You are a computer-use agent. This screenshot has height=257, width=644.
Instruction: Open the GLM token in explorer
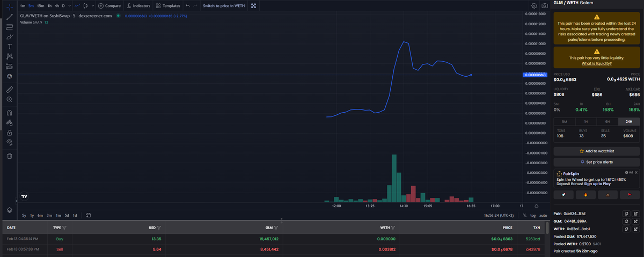[x=636, y=221]
